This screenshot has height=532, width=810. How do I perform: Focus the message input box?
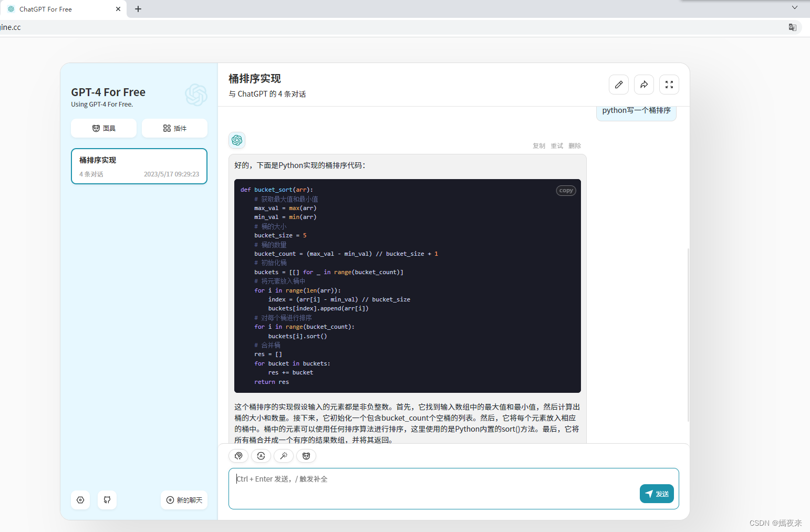coord(454,488)
